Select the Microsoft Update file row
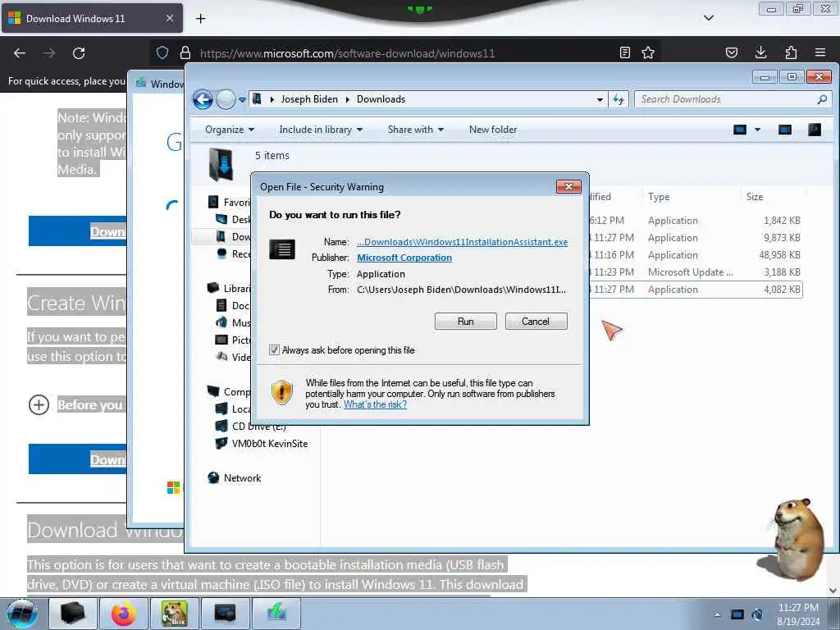The width and height of the screenshot is (840, 630). point(695,272)
